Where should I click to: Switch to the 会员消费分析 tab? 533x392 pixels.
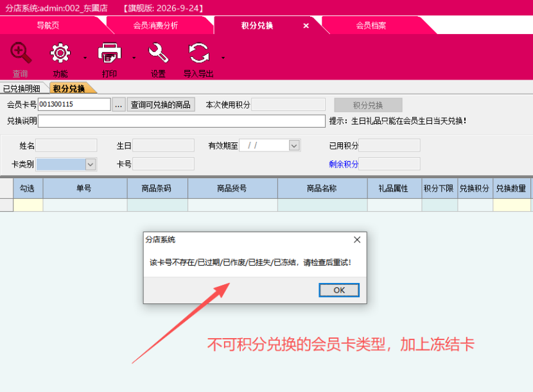(x=155, y=26)
